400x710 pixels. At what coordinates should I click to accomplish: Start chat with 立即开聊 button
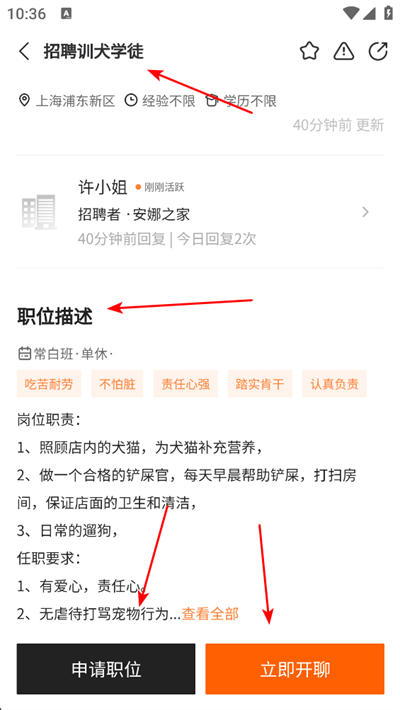[x=295, y=669]
